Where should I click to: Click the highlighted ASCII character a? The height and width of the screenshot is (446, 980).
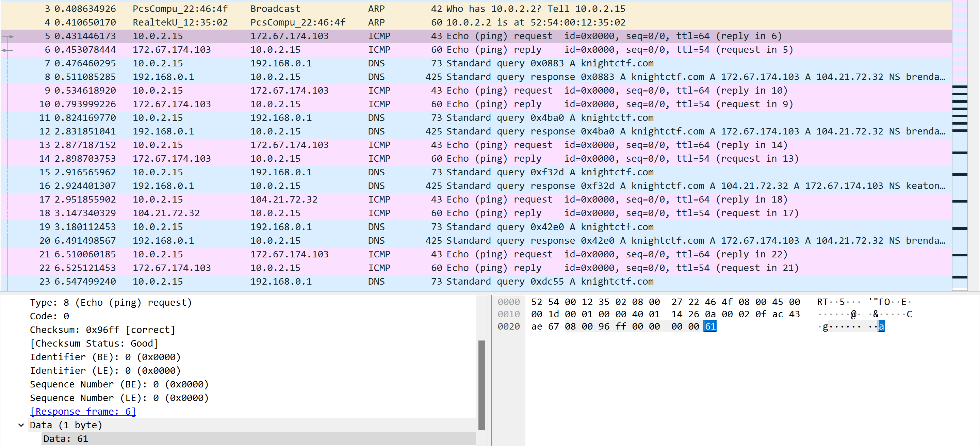[x=881, y=326]
